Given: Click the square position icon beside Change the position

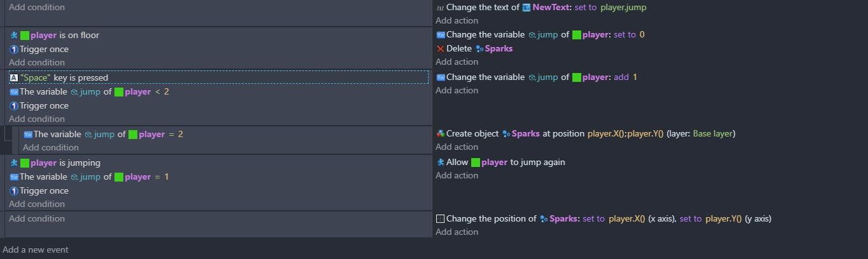Looking at the screenshot, I should click(440, 218).
